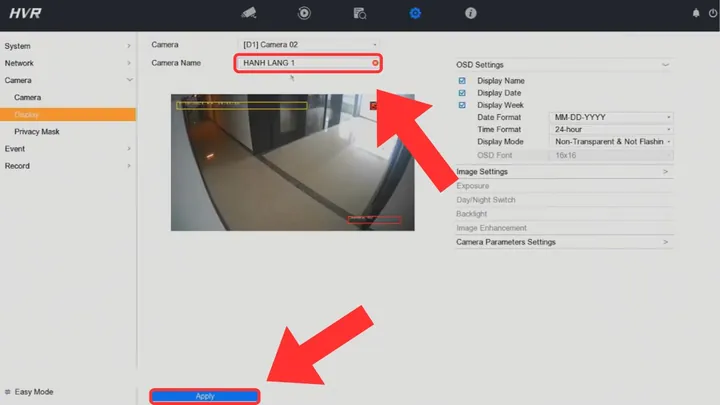Open the Date Format dropdown
Screen dimensions: 720x405
coord(611,117)
